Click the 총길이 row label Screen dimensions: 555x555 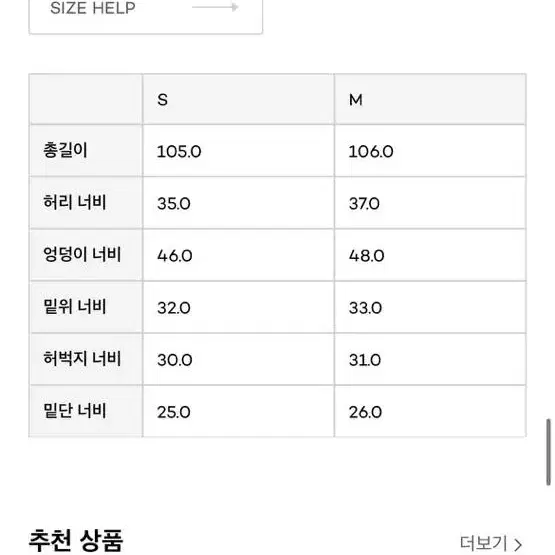[65, 150]
